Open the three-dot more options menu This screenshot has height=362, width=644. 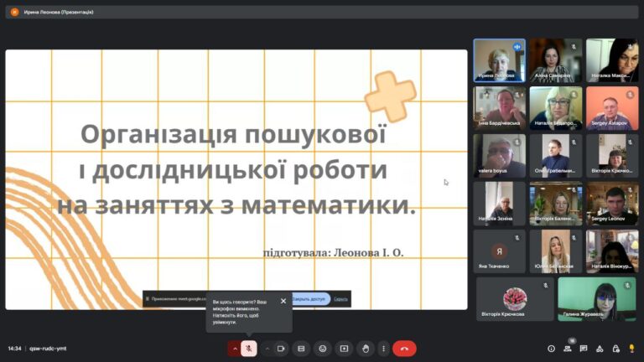[x=383, y=349]
